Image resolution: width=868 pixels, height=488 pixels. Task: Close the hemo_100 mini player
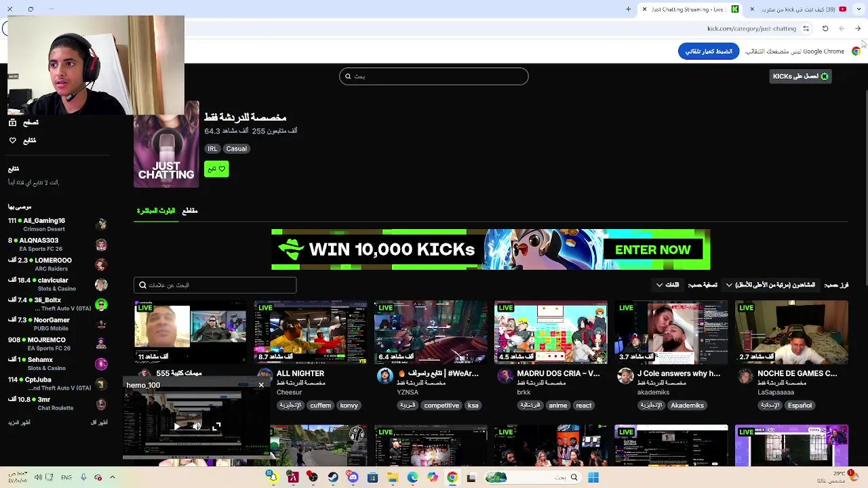pyautogui.click(x=261, y=385)
